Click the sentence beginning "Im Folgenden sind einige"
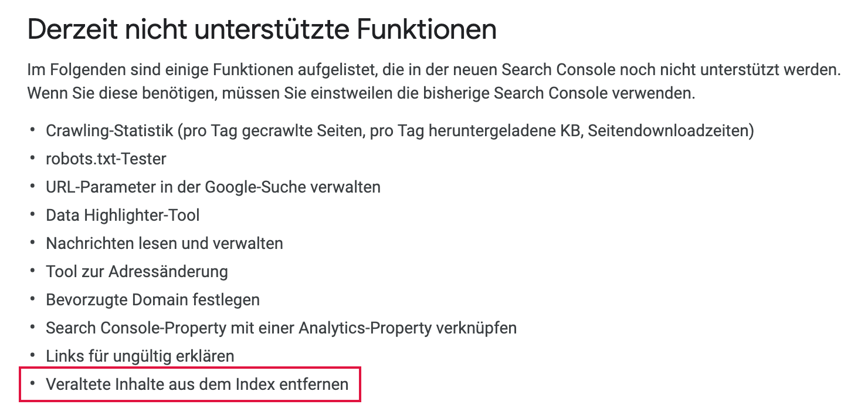Image resolution: width=868 pixels, height=411 pixels. [434, 70]
